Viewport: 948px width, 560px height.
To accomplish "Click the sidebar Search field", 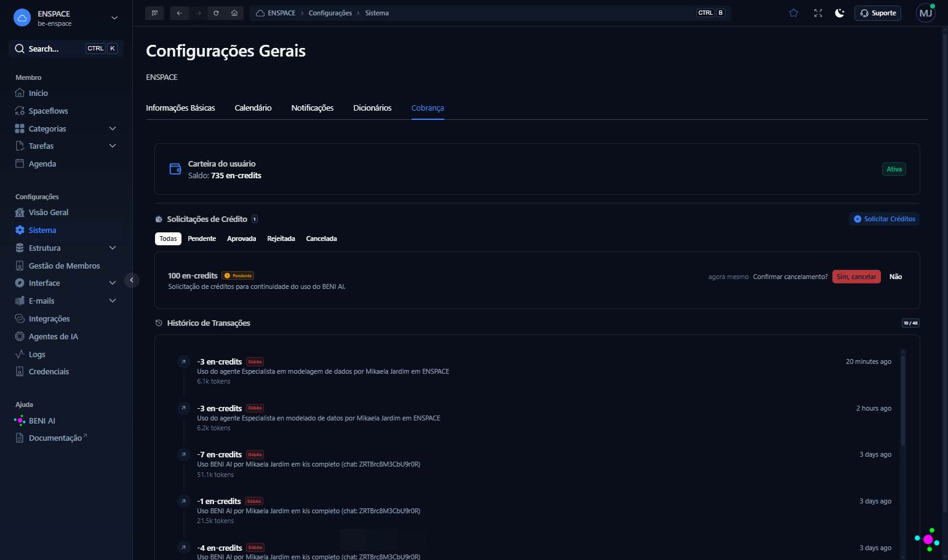I will click(66, 49).
